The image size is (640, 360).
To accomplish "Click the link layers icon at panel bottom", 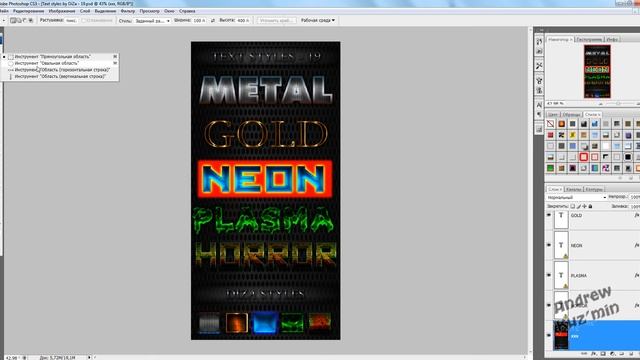I will [585, 354].
